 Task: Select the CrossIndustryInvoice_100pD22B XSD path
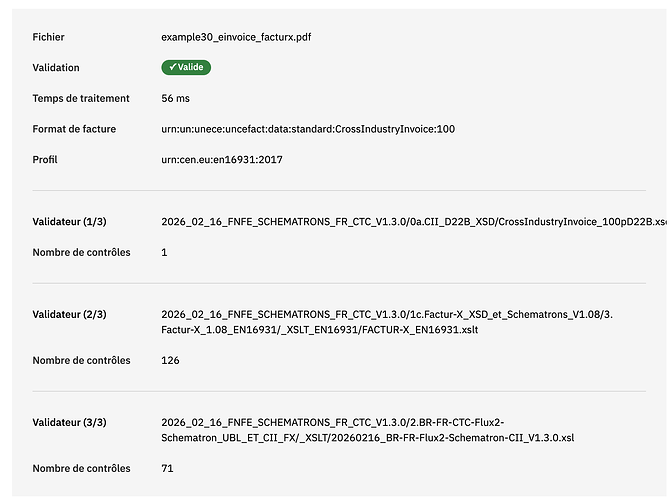click(413, 222)
